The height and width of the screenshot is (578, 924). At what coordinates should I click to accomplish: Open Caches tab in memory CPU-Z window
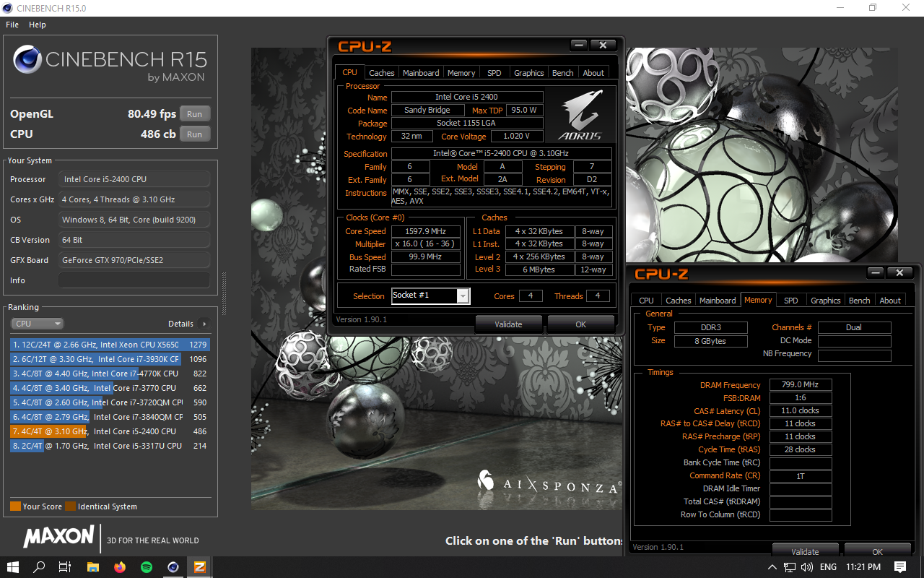point(679,301)
